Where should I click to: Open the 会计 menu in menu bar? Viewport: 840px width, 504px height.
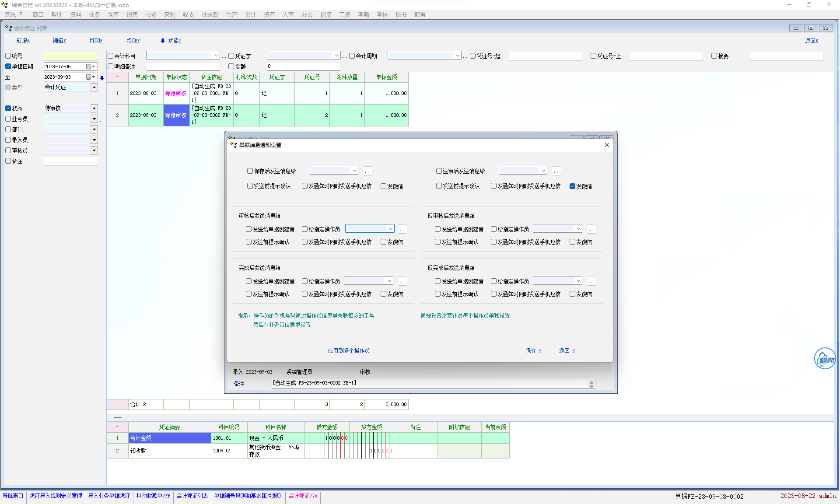(250, 14)
